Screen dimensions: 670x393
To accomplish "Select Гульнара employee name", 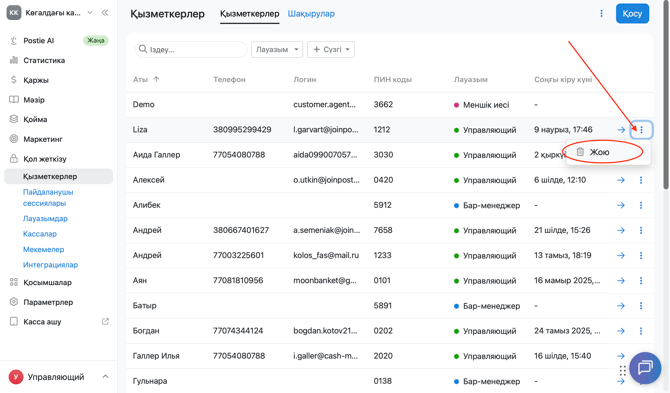I will pyautogui.click(x=150, y=381).
